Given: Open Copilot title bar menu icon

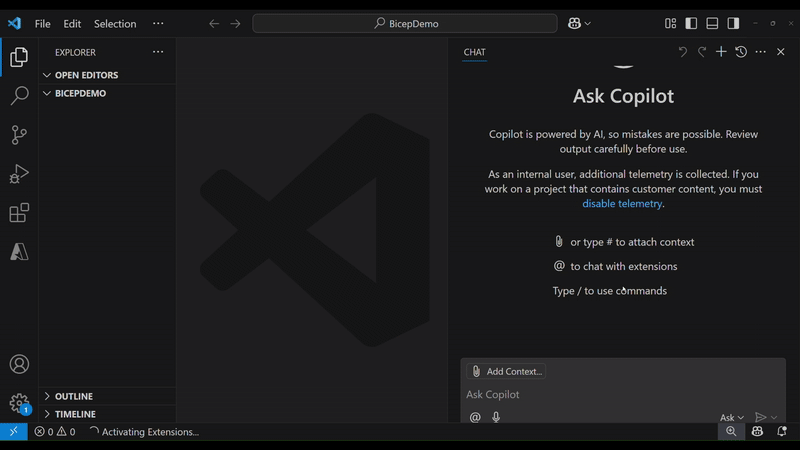Looking at the screenshot, I should [x=574, y=23].
